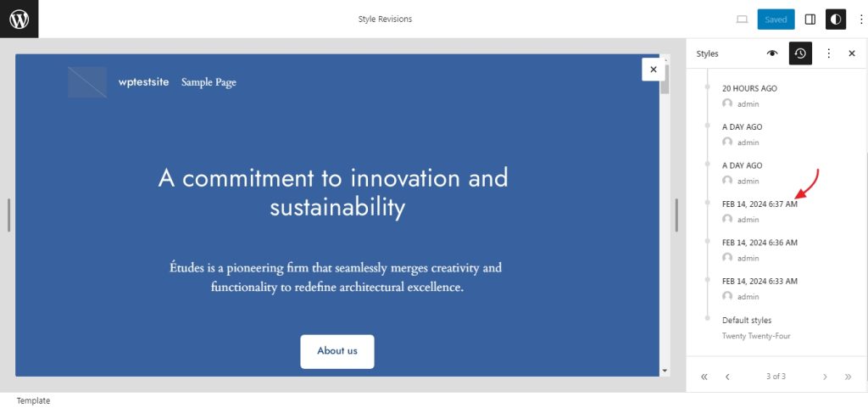Viewport: 868px width, 408px height.
Task: Click the preview scrollbar up arrow
Action: [665, 59]
